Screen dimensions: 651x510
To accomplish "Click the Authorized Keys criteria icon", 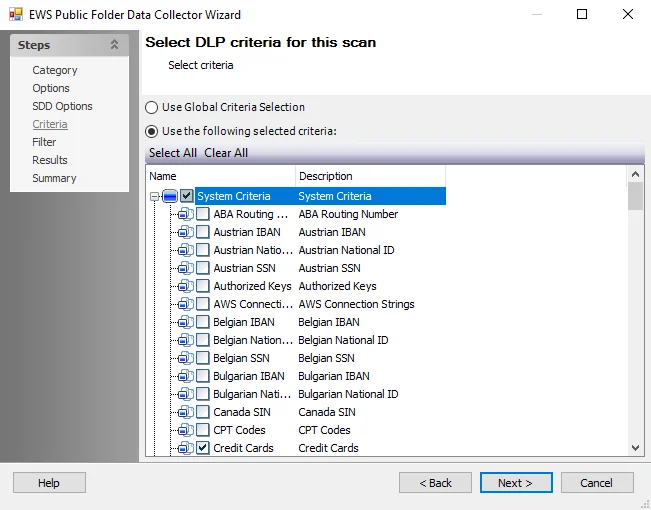I will click(x=186, y=286).
